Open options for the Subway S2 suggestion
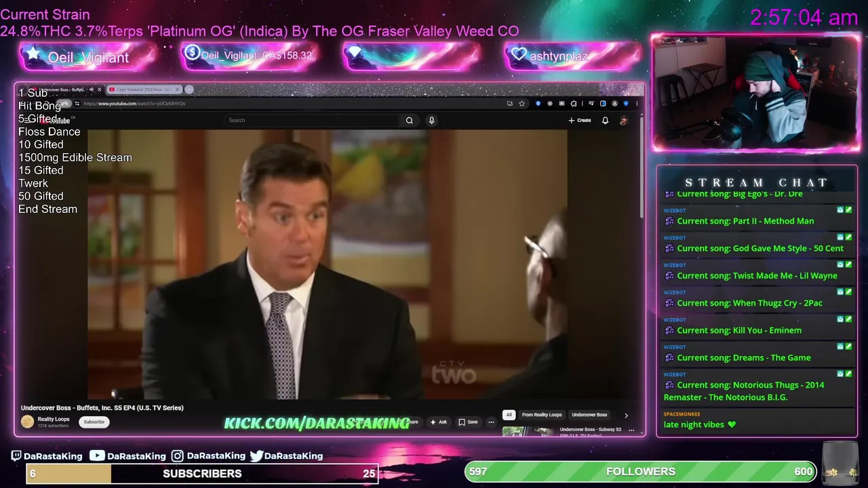The image size is (868, 488). 631,430
